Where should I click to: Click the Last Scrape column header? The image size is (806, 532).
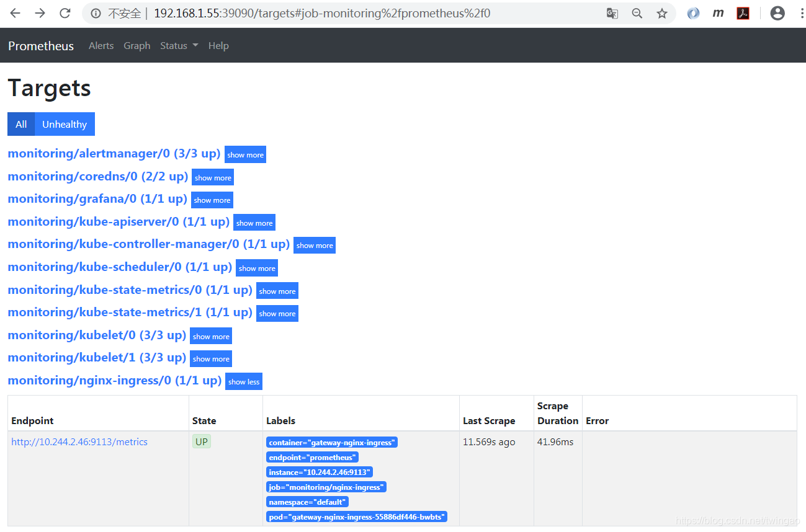[489, 420]
